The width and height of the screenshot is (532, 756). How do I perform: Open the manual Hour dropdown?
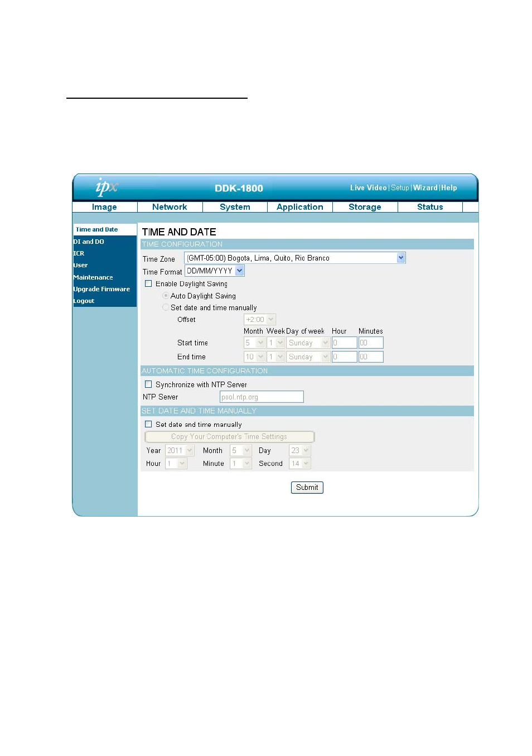(176, 464)
